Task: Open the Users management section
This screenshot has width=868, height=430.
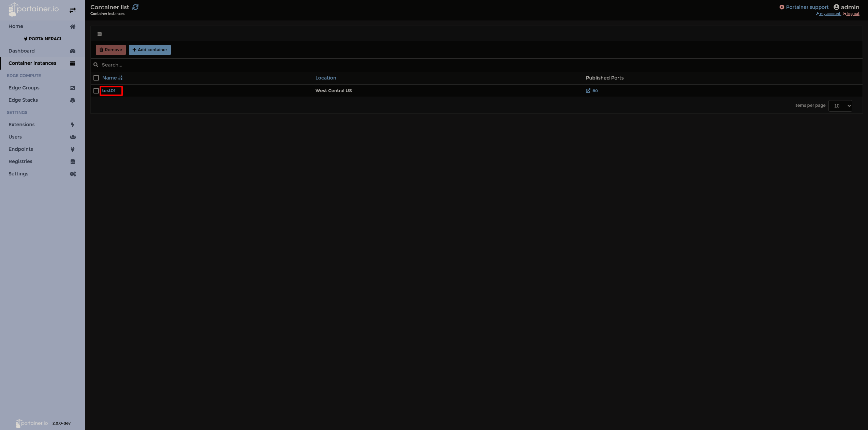Action: [15, 137]
